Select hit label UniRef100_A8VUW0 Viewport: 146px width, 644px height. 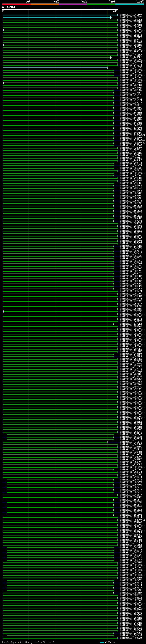pyautogui.click(x=131, y=218)
